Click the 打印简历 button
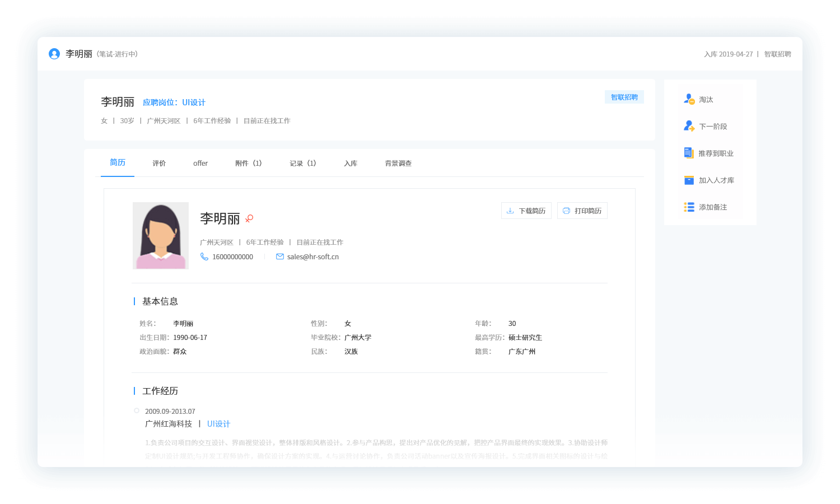 [582, 211]
